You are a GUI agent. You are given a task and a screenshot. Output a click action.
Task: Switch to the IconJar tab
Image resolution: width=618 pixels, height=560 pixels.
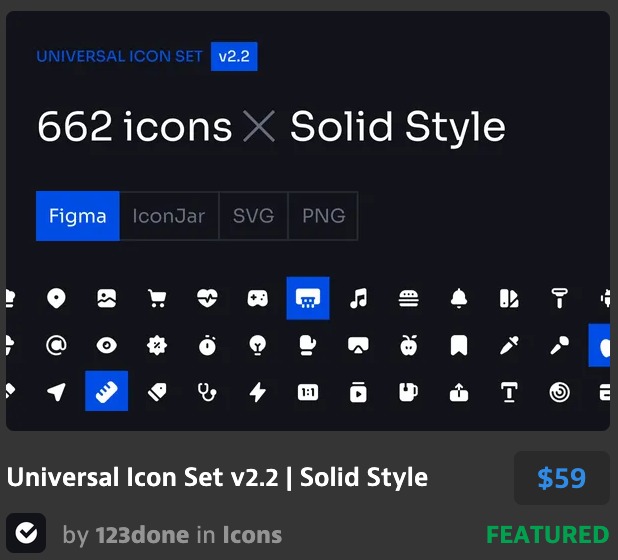tap(169, 216)
